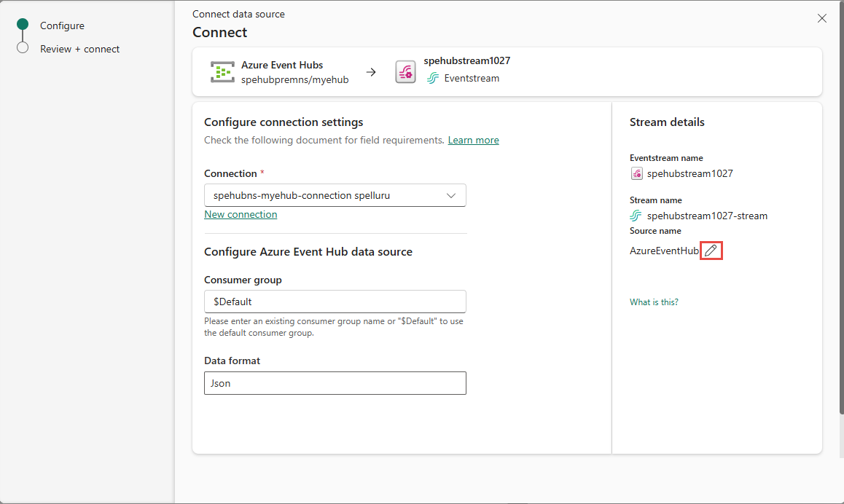Create a New connection
Viewport: 844px width, 504px height.
point(241,214)
